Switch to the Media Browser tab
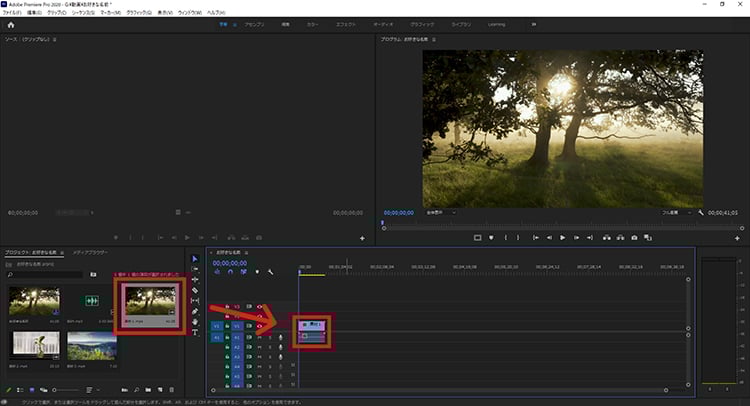The image size is (750, 406). pyautogui.click(x=90, y=252)
